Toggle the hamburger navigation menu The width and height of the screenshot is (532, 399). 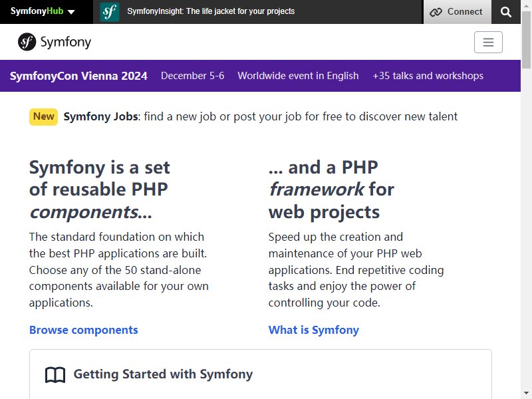(x=488, y=42)
